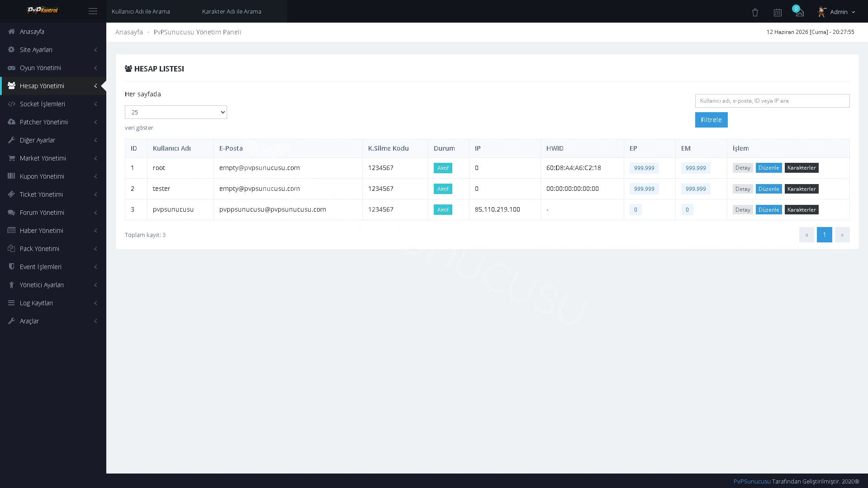The width and height of the screenshot is (868, 488).
Task: Click Karakter Adı ile Arama field
Action: [x=242, y=11]
